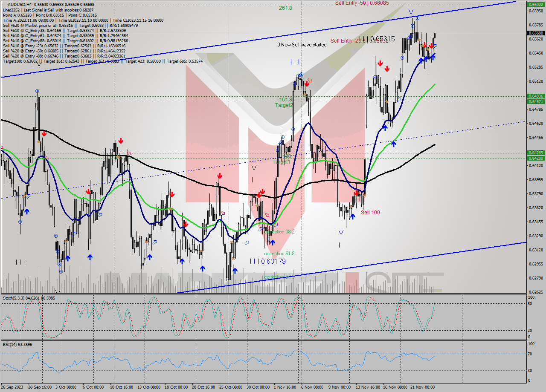
Task: Click the '3 Oct 08:00' time label
Action: click(67, 387)
